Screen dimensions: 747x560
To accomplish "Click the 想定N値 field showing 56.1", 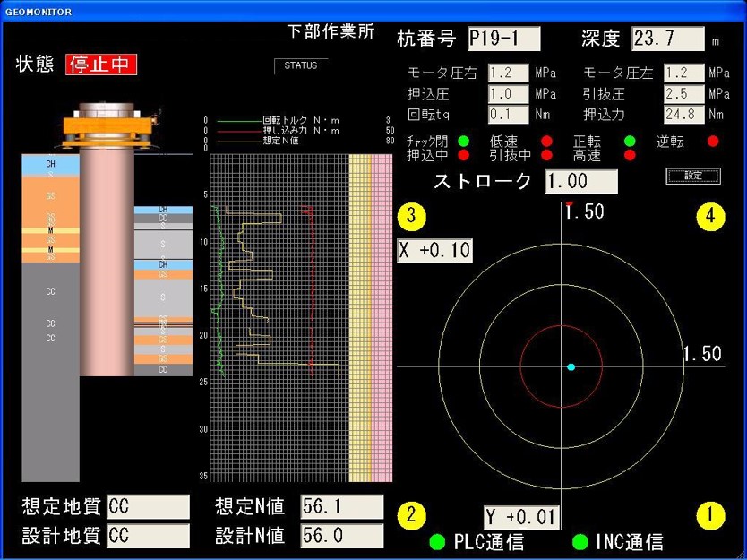I will click(x=342, y=506).
